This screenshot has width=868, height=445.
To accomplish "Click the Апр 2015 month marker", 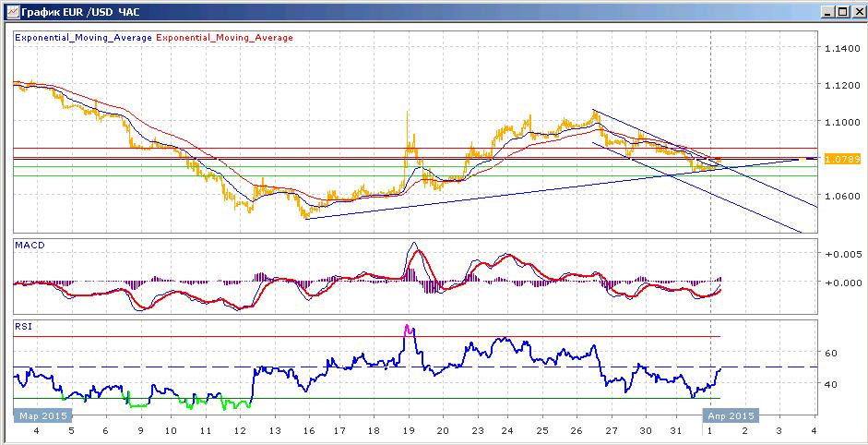I will click(x=730, y=415).
